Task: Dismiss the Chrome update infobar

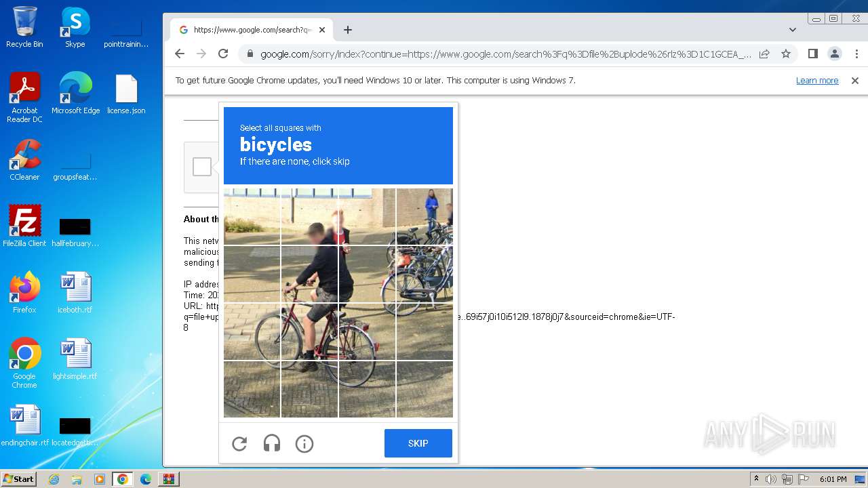Action: point(855,80)
